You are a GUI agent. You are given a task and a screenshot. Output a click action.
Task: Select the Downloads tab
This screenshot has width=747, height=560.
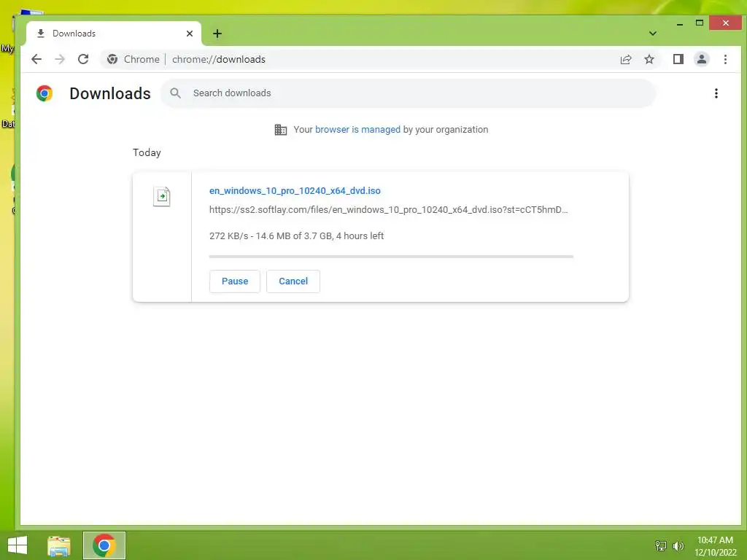(x=114, y=34)
